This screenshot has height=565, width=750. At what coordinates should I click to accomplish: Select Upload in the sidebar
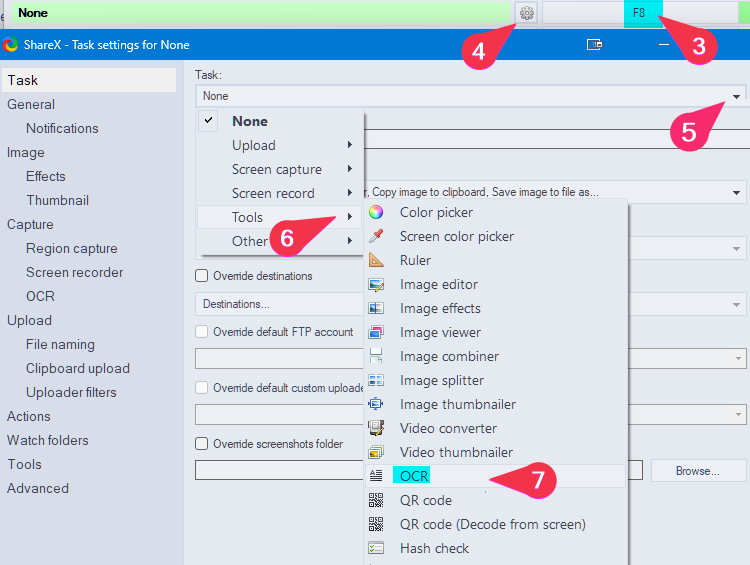(x=30, y=320)
